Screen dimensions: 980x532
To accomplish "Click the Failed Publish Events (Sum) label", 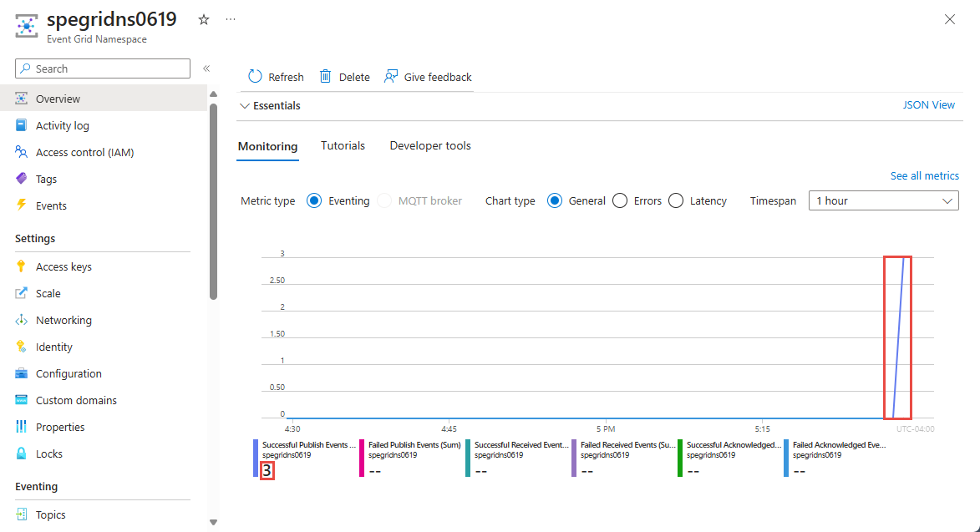I will tap(414, 445).
